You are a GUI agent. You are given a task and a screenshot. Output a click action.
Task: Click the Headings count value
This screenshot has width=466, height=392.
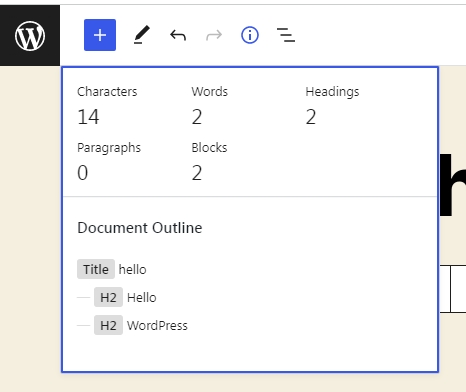pos(311,117)
